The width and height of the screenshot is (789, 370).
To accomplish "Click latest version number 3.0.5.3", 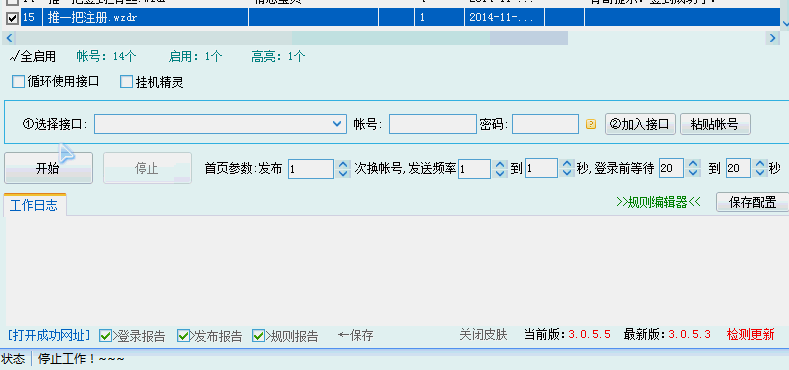I will [689, 334].
